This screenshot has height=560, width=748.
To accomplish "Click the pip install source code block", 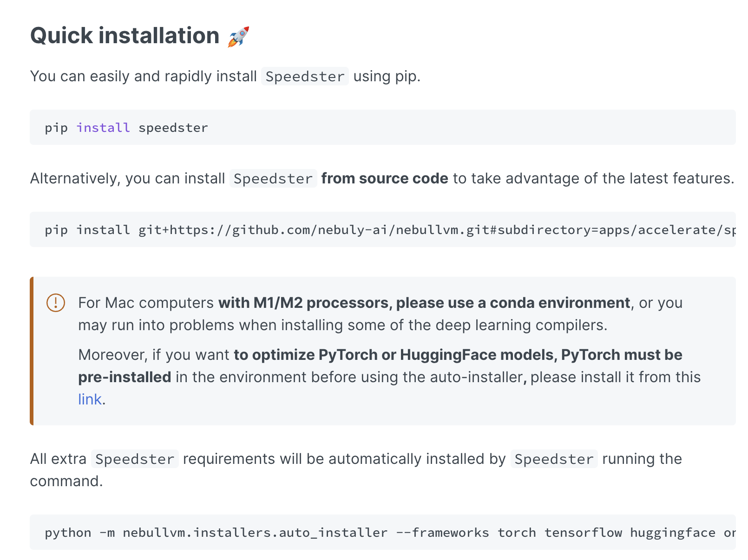I will click(372, 229).
